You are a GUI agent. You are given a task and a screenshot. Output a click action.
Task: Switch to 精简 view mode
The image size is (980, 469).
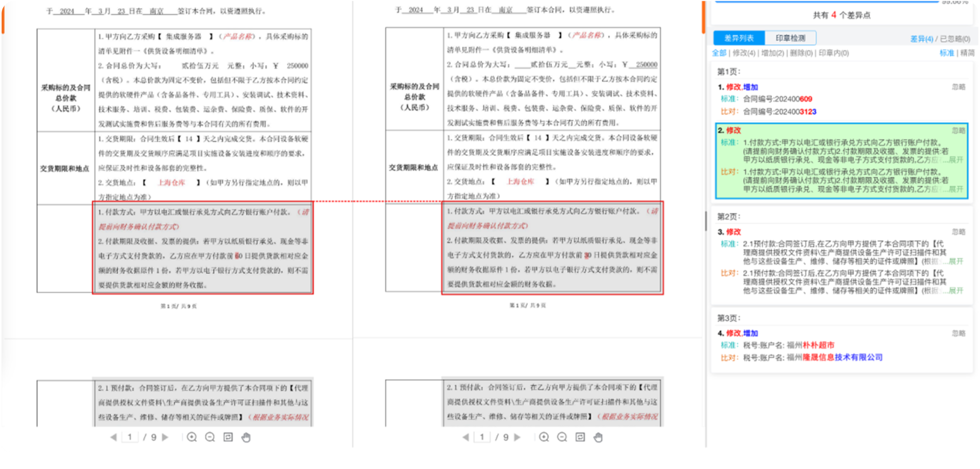[x=967, y=53]
